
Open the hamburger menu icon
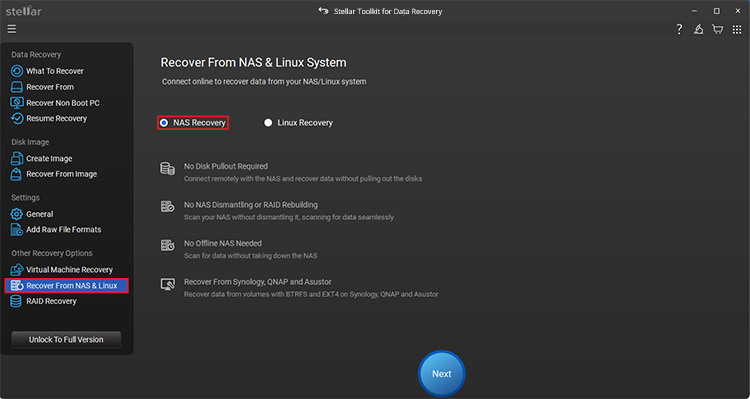click(x=11, y=29)
